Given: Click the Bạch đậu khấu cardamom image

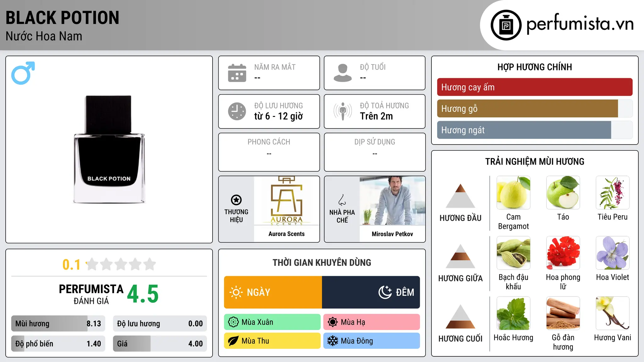Looking at the screenshot, I should click(514, 253).
